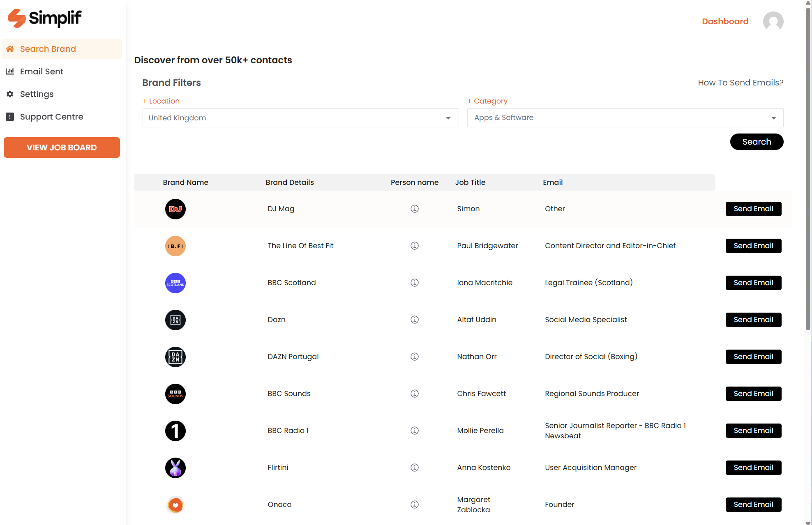Viewport: 812px width, 525px height.
Task: Open info icon for Onoco row
Action: click(x=414, y=504)
